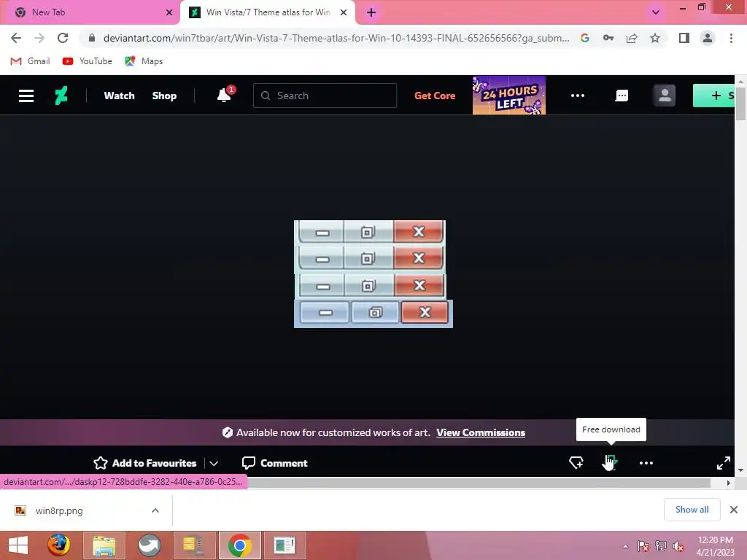Click the three-dot menu in the DeviantArt header

point(578,96)
